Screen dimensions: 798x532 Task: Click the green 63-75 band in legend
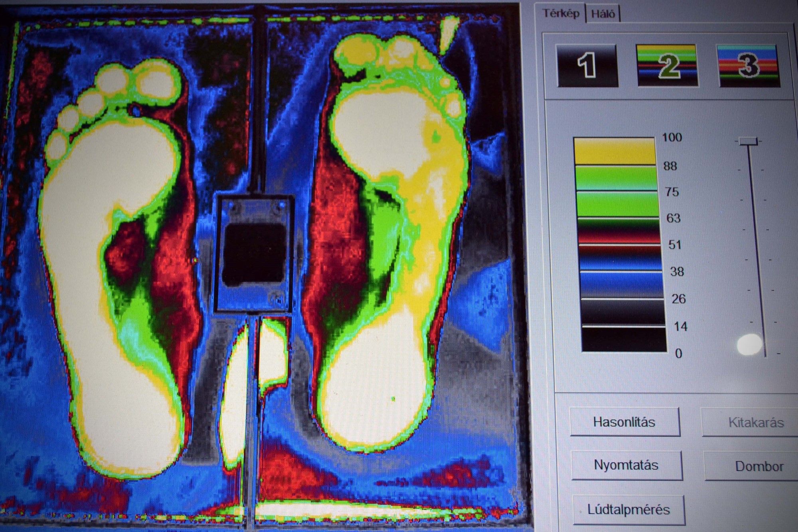coord(617,204)
